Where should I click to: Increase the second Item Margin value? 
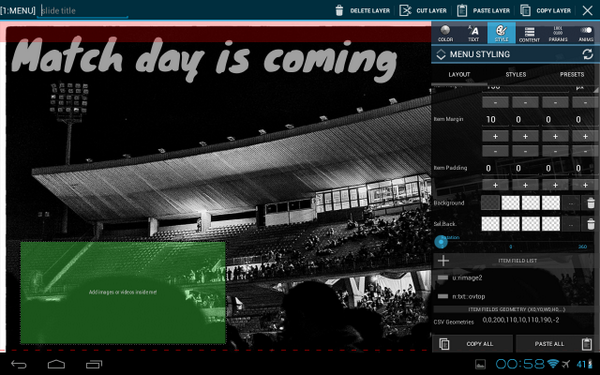tap(525, 136)
